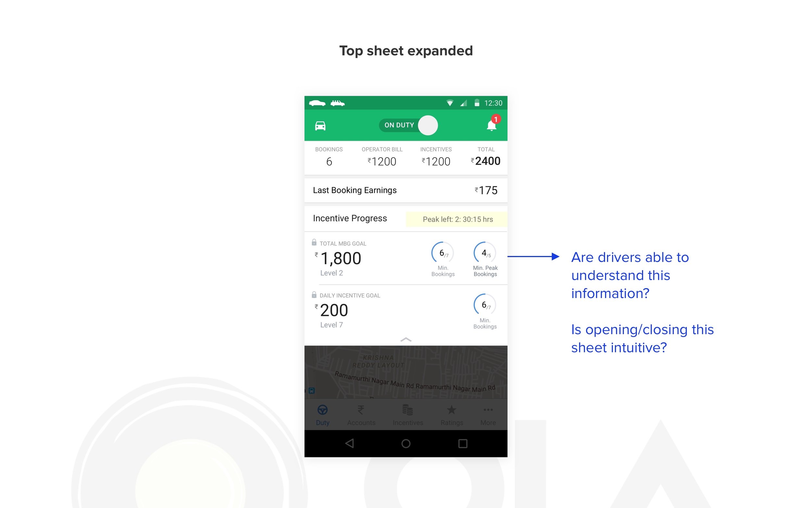The height and width of the screenshot is (508, 812).
Task: Select the BOOKINGS count of 6
Action: [329, 162]
